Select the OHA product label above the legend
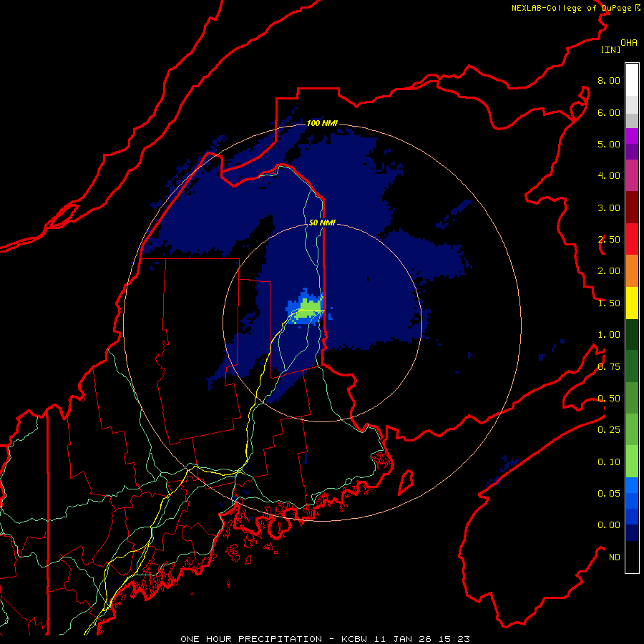 [x=629, y=43]
